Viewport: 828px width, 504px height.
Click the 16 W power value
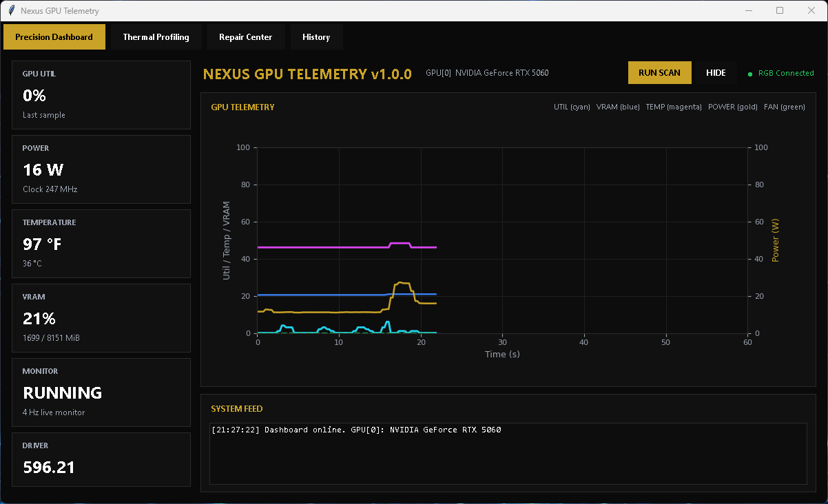[x=43, y=170]
